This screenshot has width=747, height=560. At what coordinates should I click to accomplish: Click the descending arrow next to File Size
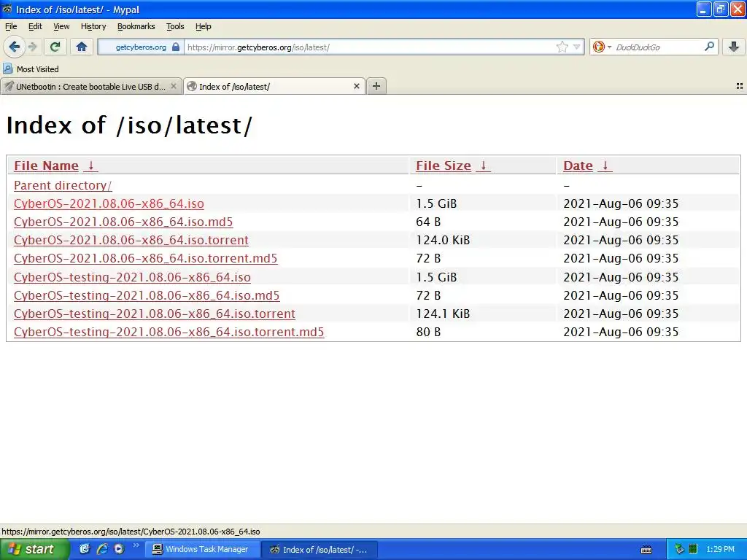point(484,166)
